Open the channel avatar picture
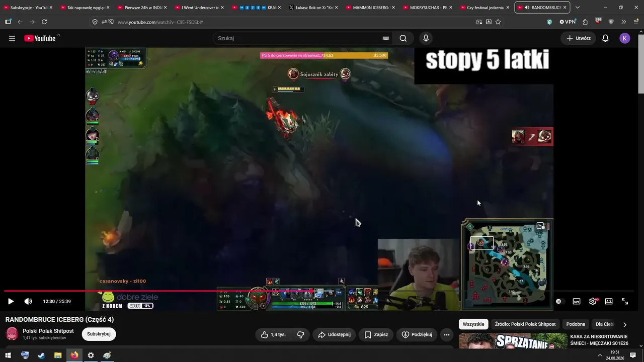 [12, 334]
